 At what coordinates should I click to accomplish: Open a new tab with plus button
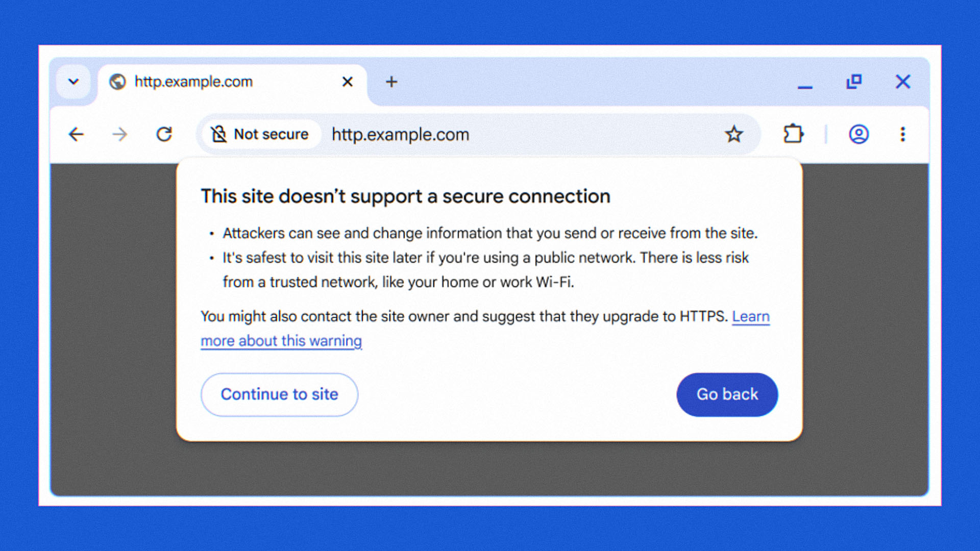point(391,82)
